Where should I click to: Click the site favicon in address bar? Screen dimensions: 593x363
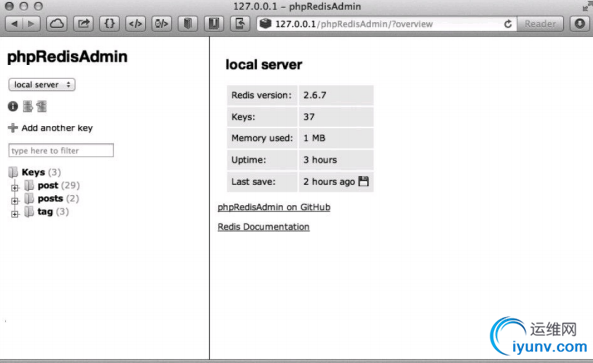pos(265,24)
